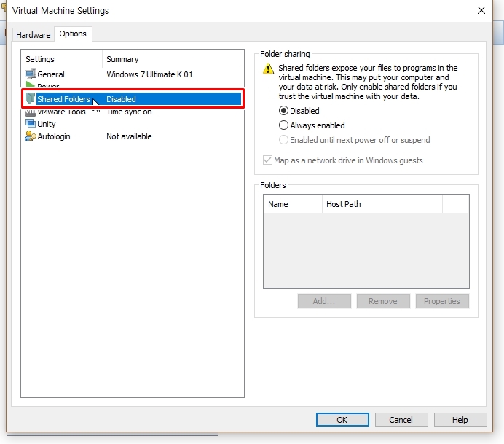Open the Options tab
Screen dimensions: 504x444
click(x=73, y=34)
